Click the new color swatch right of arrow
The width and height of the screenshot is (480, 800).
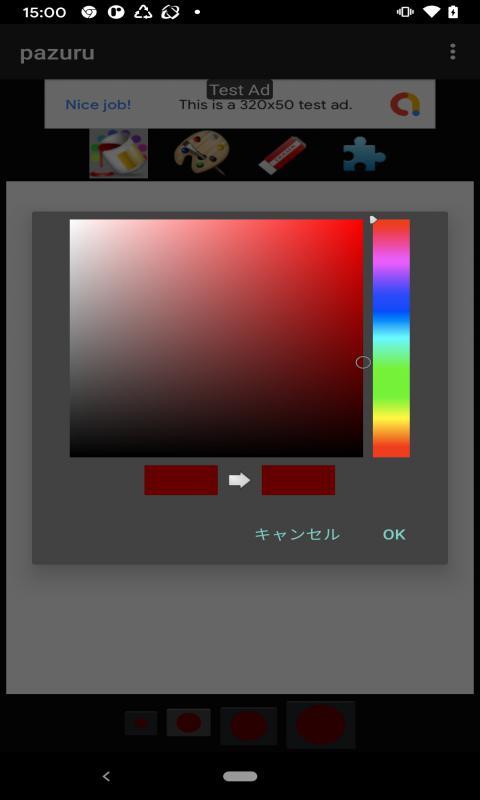pyautogui.click(x=298, y=480)
